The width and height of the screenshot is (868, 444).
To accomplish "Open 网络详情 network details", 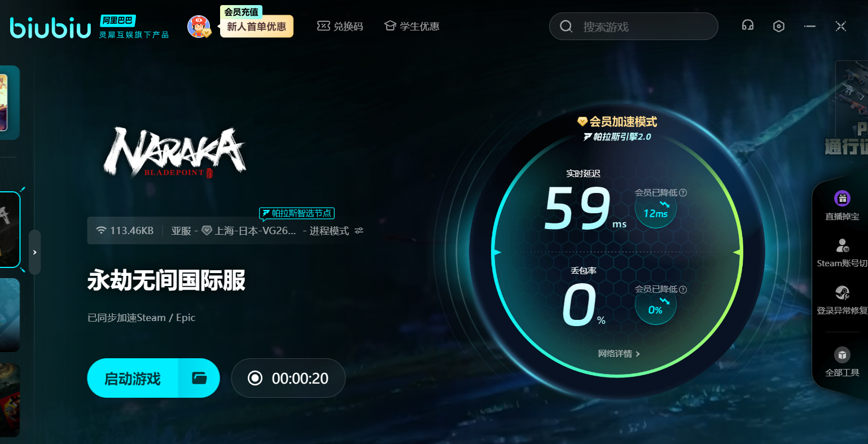I will pos(619,354).
